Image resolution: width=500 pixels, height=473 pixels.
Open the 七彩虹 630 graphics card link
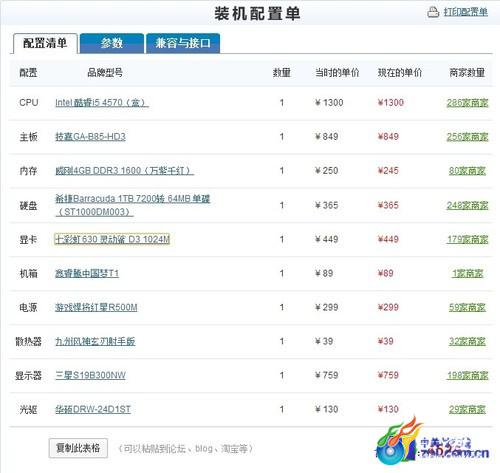(112, 239)
